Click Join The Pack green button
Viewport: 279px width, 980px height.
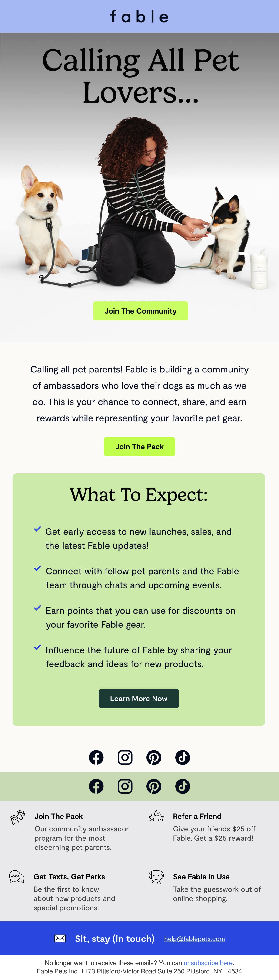(x=139, y=446)
